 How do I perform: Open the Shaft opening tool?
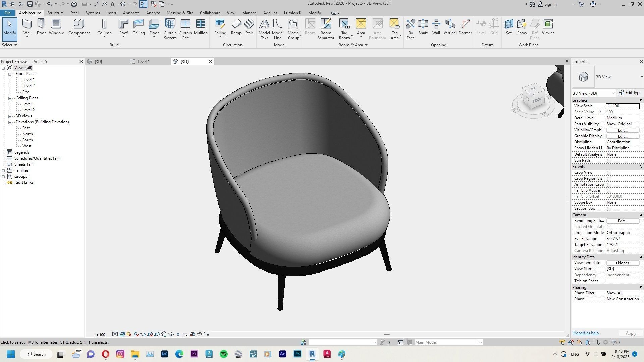pyautogui.click(x=423, y=27)
